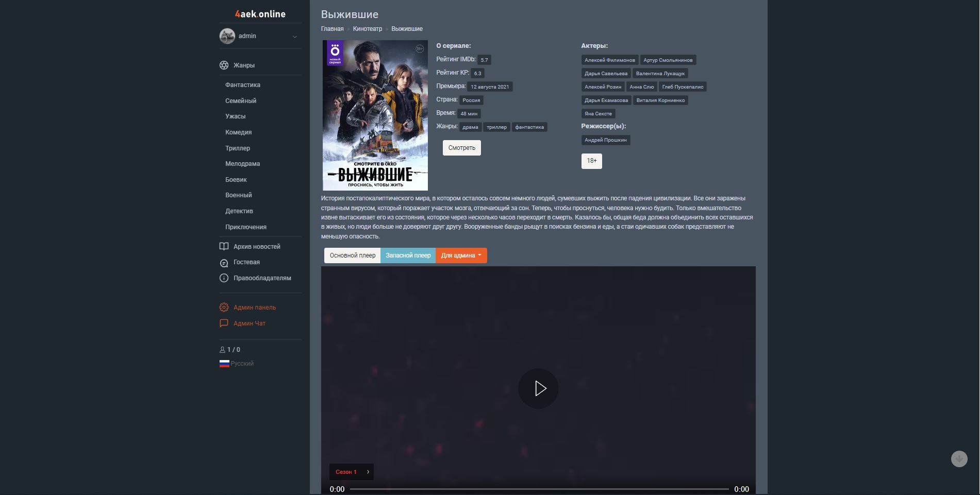Click the video progress seek bar
This screenshot has width=980, height=495.
click(x=539, y=489)
